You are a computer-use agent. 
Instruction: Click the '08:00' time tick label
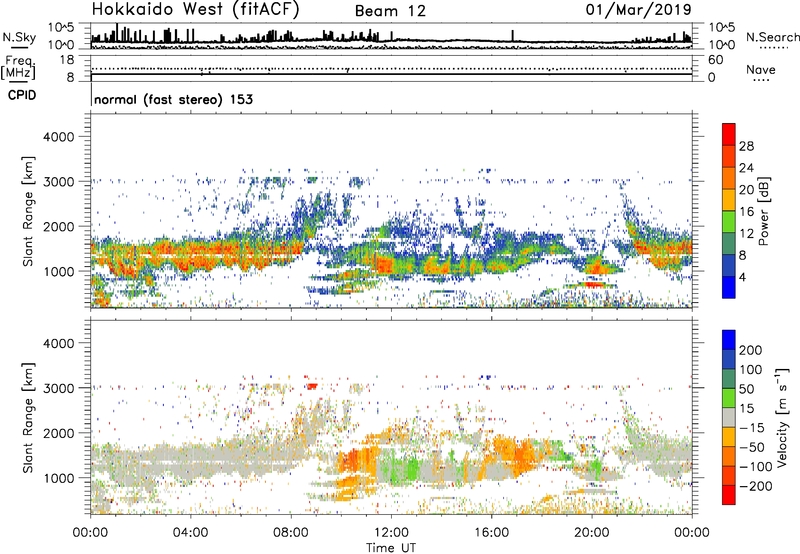(x=291, y=533)
